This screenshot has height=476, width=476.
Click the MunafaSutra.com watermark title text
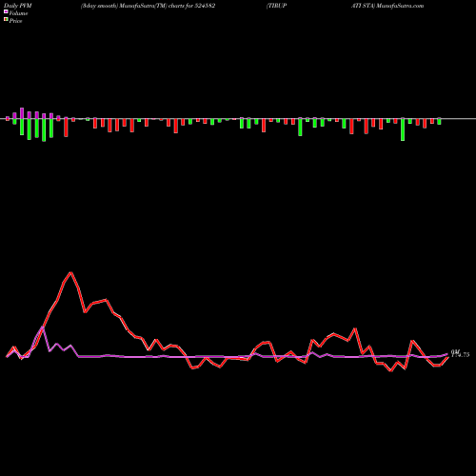pyautogui.click(x=399, y=6)
